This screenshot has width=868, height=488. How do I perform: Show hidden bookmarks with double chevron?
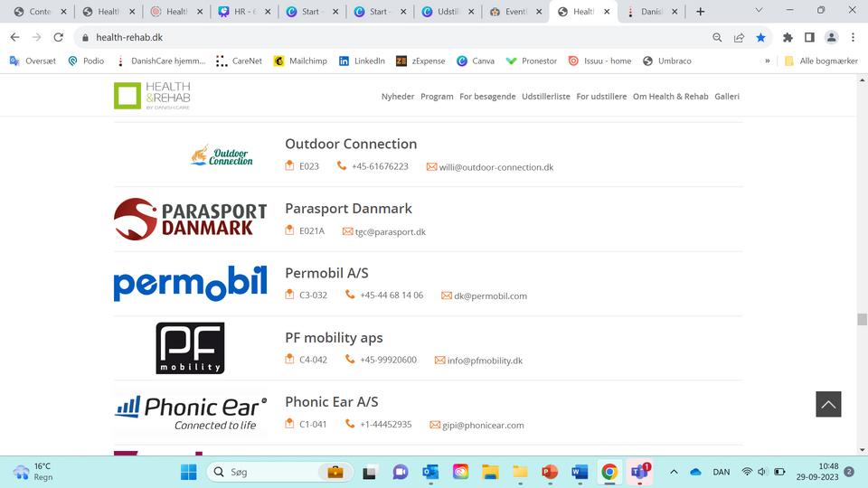768,61
